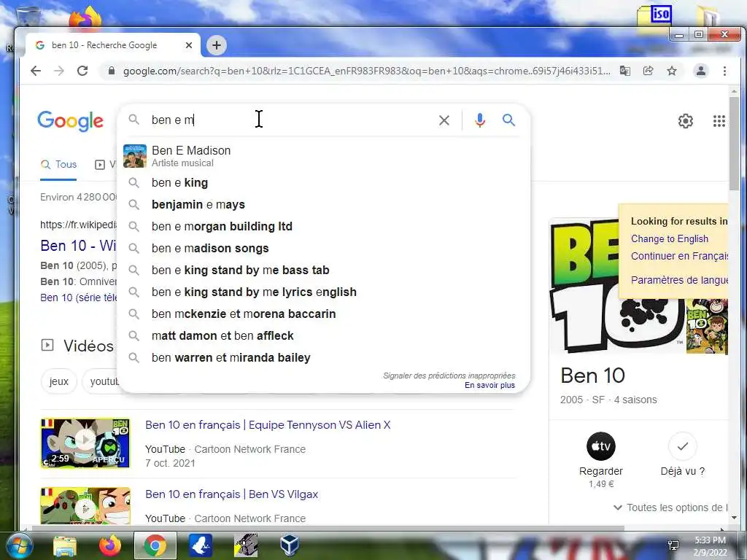Click the scrollbar down arrow
The image size is (747, 560).
[734, 518]
